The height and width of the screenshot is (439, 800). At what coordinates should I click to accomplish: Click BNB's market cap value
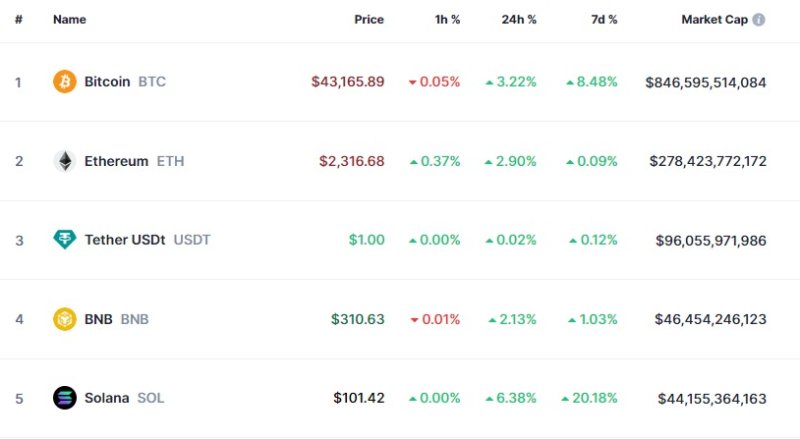click(x=710, y=319)
